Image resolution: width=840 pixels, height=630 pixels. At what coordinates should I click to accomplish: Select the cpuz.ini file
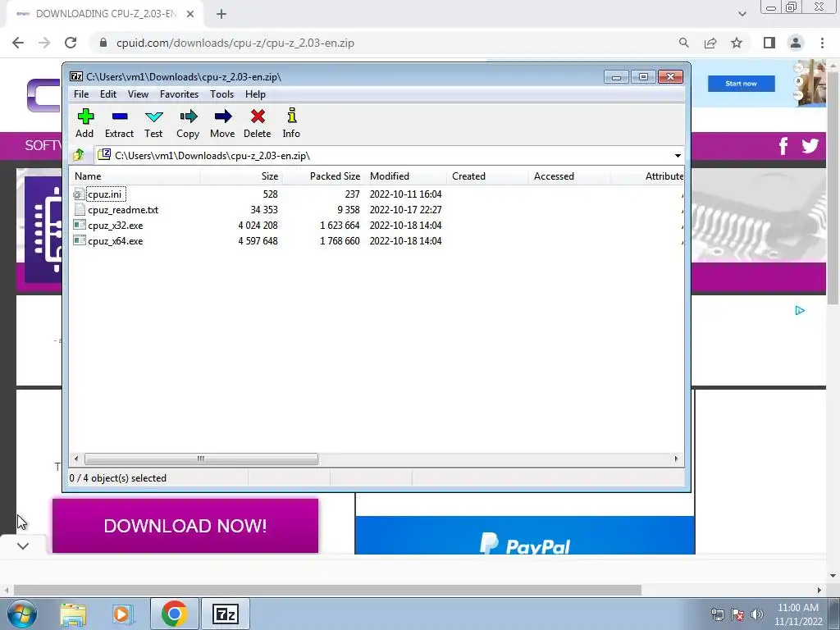(x=105, y=194)
